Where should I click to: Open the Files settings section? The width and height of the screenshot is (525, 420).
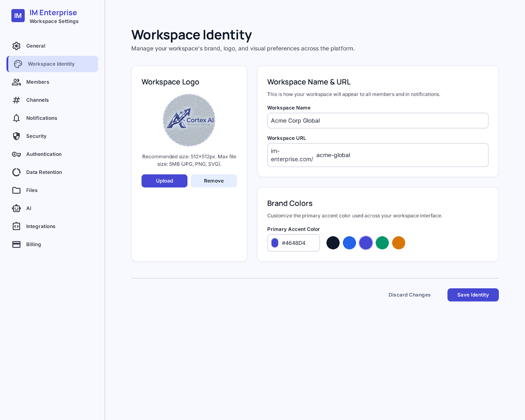52,190
